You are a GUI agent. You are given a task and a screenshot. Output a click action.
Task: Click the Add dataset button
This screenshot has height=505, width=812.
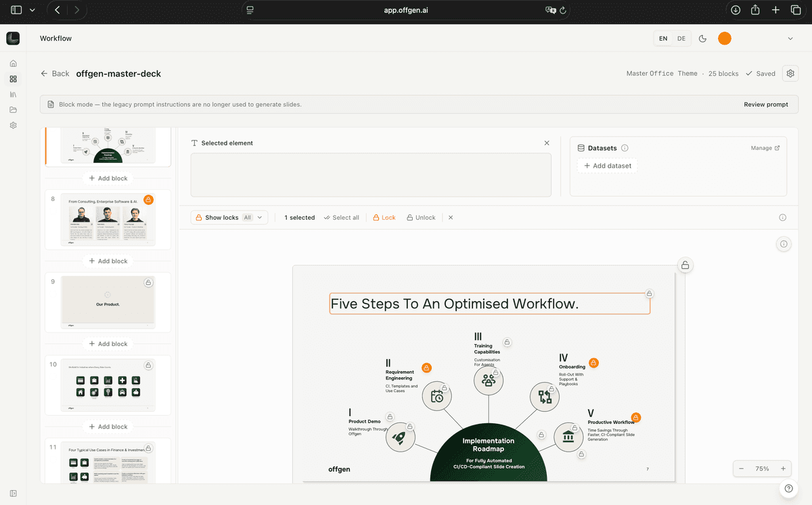(607, 166)
